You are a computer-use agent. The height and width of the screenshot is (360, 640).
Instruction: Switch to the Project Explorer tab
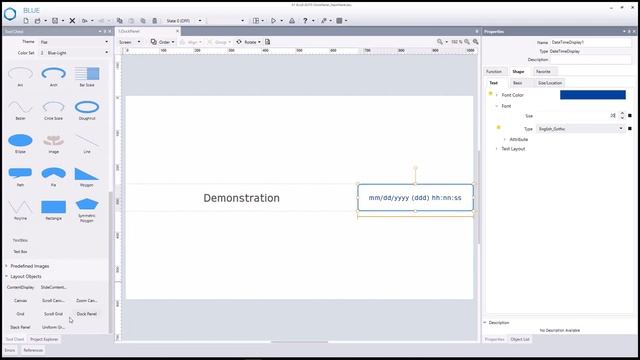tap(44, 339)
